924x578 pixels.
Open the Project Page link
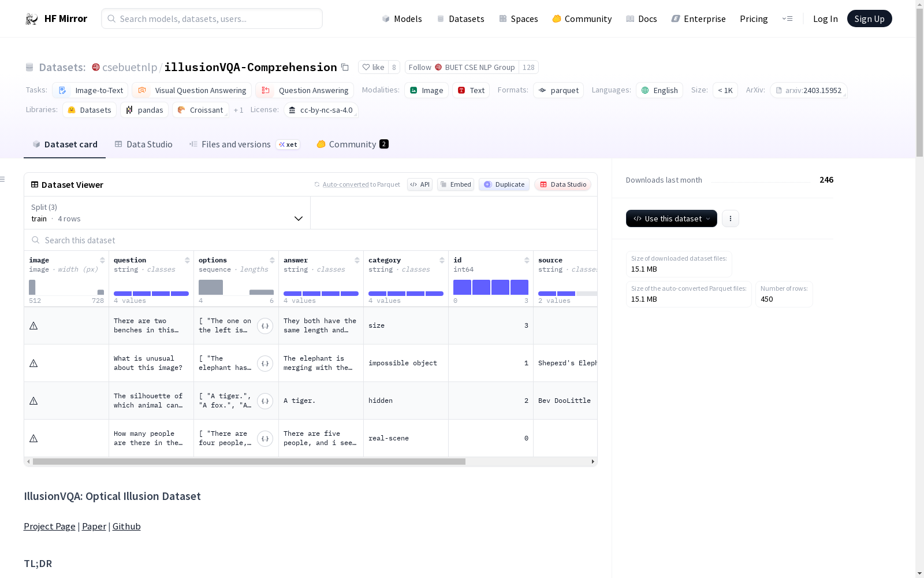50,526
